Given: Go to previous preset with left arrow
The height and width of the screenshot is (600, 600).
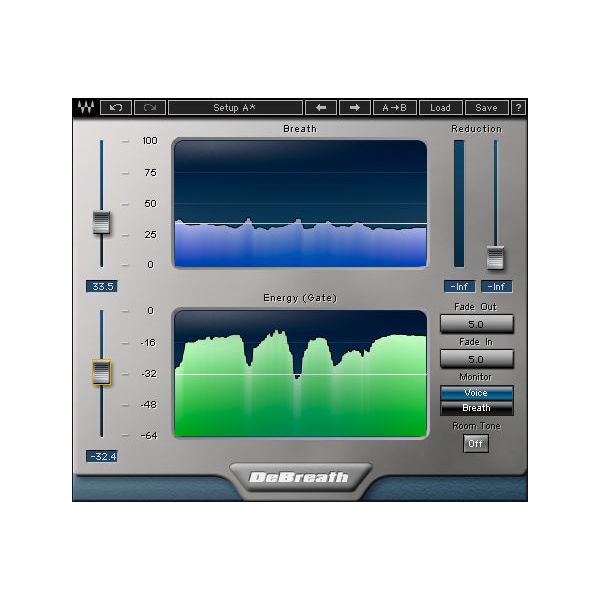Looking at the screenshot, I should click(x=320, y=107).
